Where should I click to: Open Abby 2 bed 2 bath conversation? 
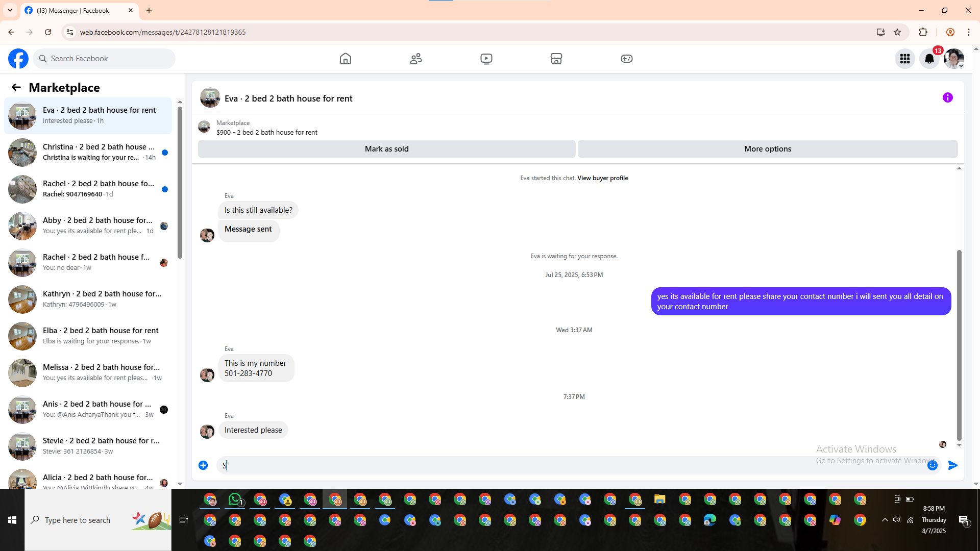pyautogui.click(x=88, y=226)
